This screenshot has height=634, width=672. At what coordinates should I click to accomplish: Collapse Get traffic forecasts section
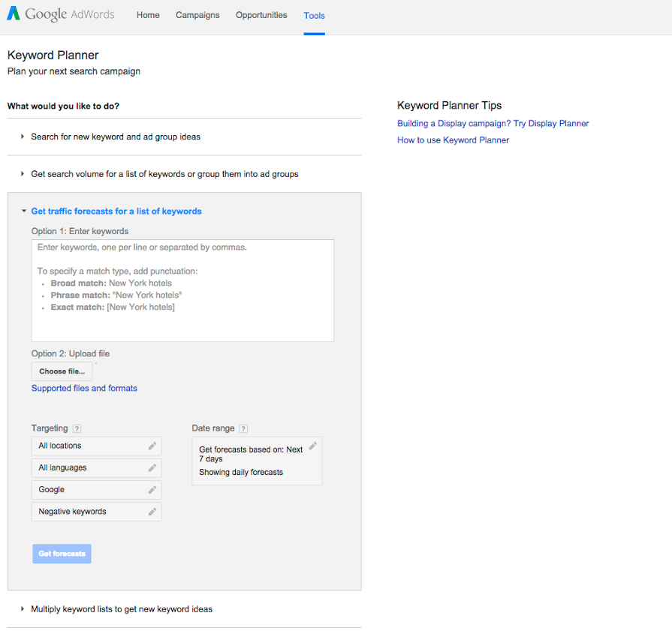116,212
